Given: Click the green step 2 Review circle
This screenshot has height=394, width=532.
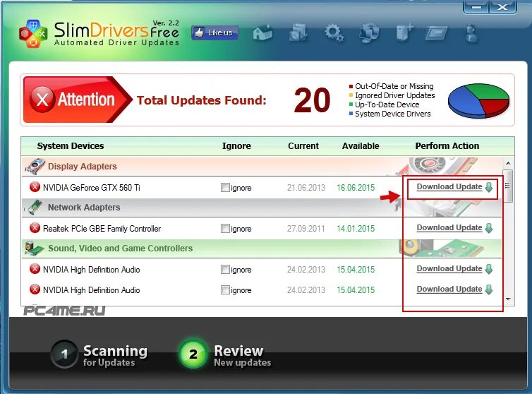Looking at the screenshot, I should pyautogui.click(x=193, y=354).
